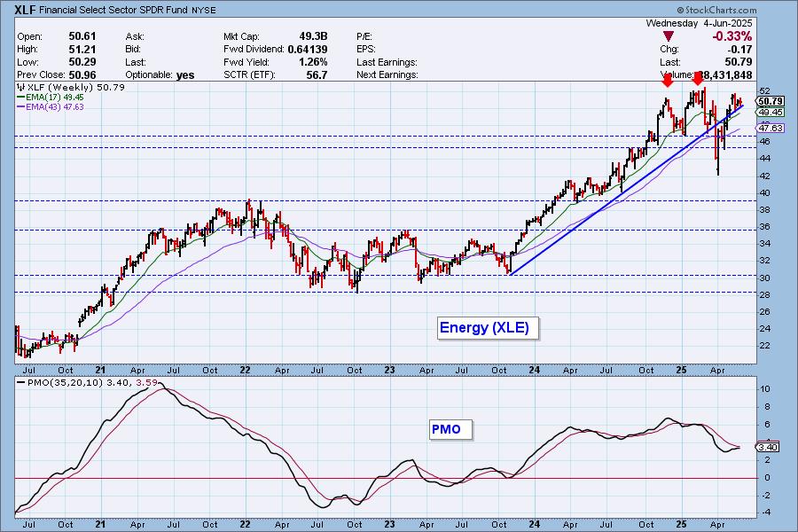The width and height of the screenshot is (798, 532).
Task: Click the 30 label on the price axis
Action: coord(764,278)
